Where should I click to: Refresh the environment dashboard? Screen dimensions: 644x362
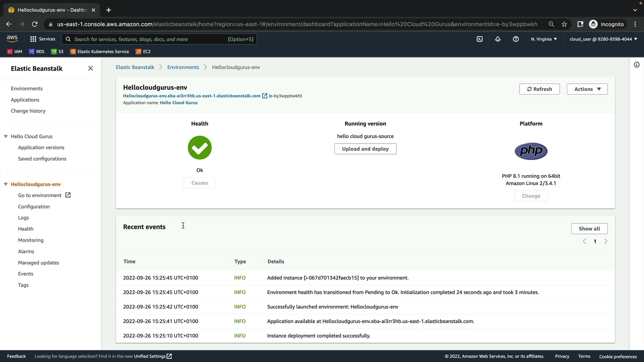539,89
